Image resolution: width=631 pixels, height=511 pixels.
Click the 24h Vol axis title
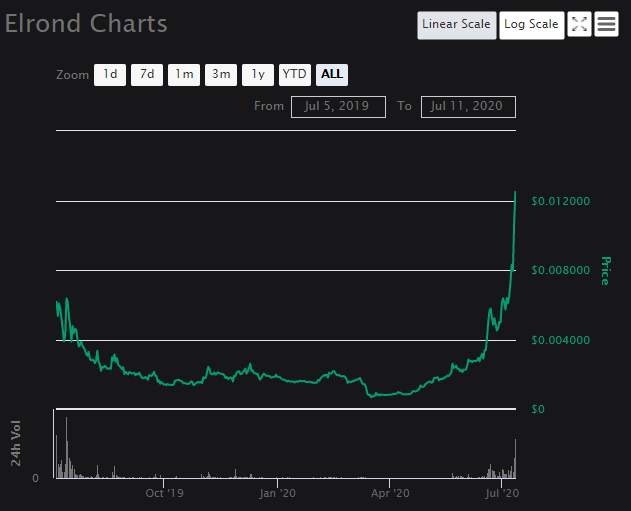coord(16,443)
